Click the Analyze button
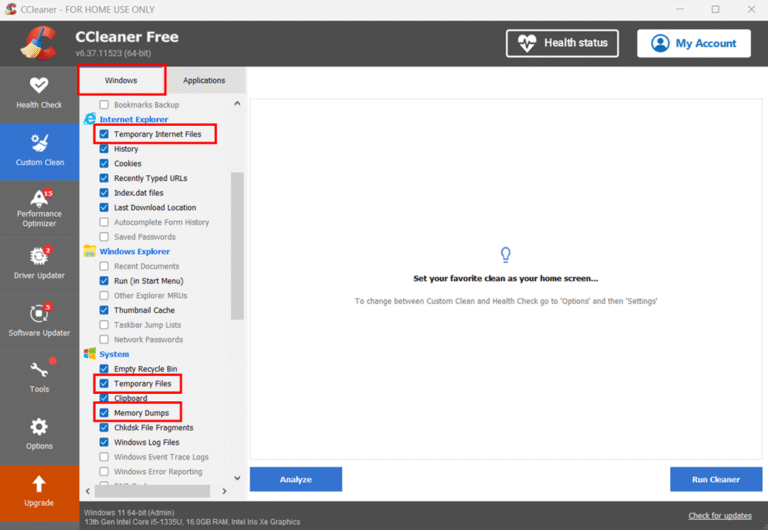 [296, 479]
